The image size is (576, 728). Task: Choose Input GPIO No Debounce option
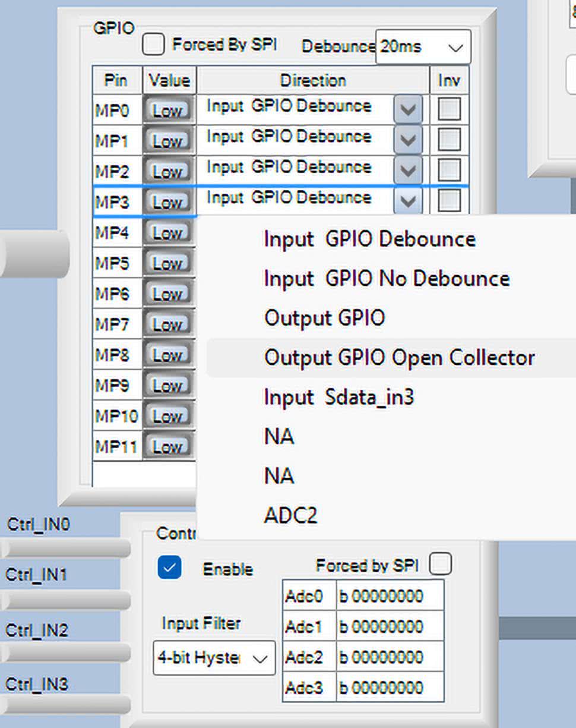tap(387, 279)
